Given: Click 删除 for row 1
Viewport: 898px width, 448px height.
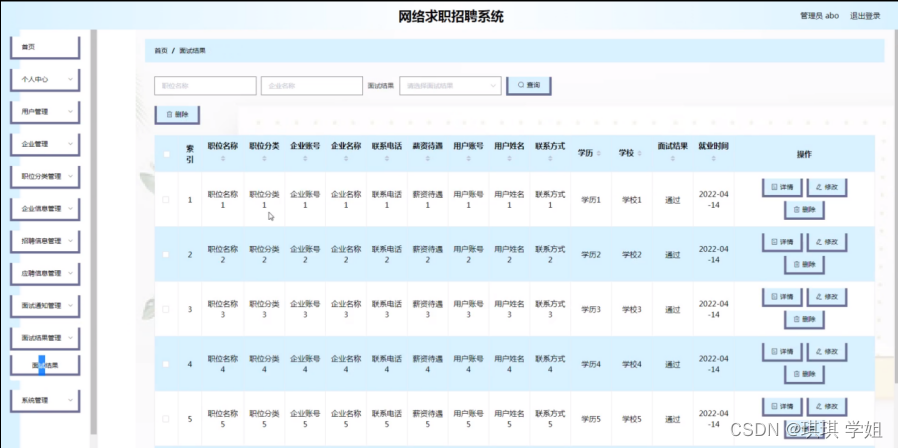Looking at the screenshot, I should (804, 210).
